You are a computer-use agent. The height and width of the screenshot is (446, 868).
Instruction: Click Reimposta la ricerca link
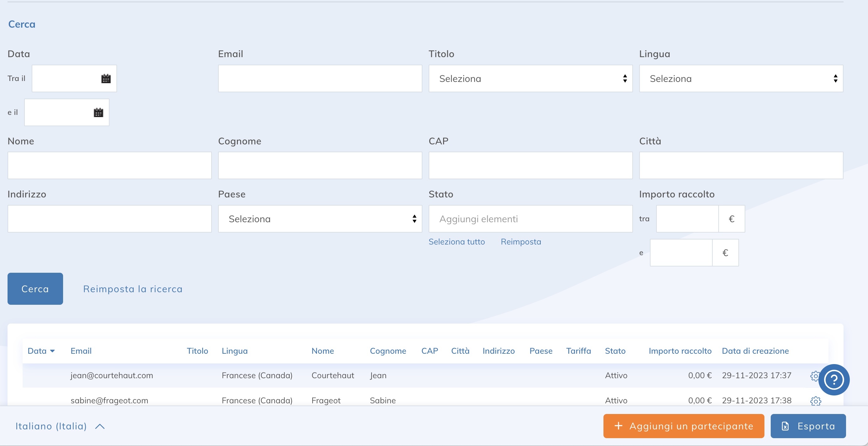(x=133, y=289)
